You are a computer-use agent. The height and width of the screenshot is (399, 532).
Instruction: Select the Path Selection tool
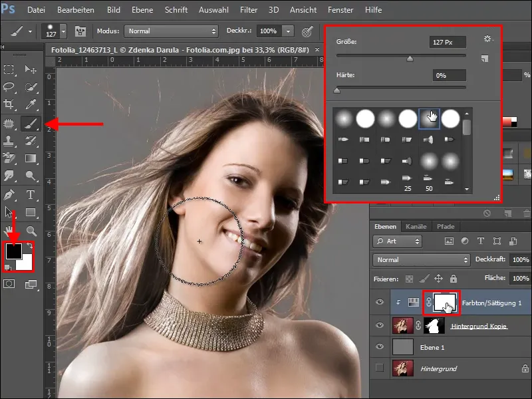pos(9,212)
